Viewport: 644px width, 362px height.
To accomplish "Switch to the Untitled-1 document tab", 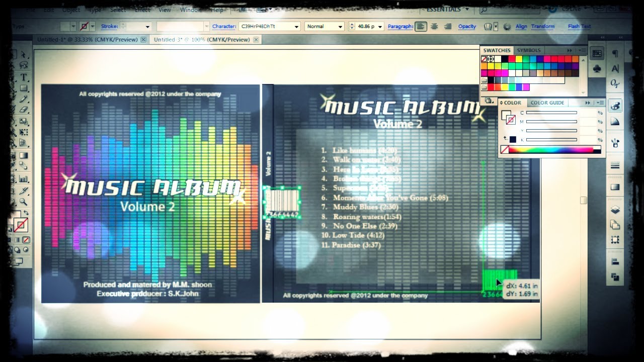I will [91, 40].
